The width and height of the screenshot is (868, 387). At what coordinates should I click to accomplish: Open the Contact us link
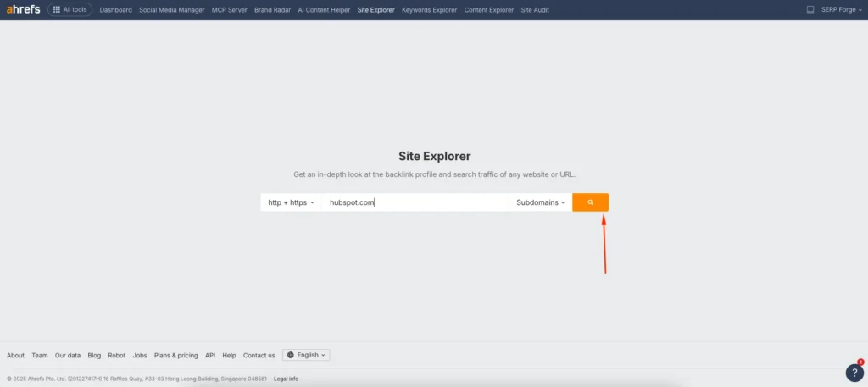259,356
